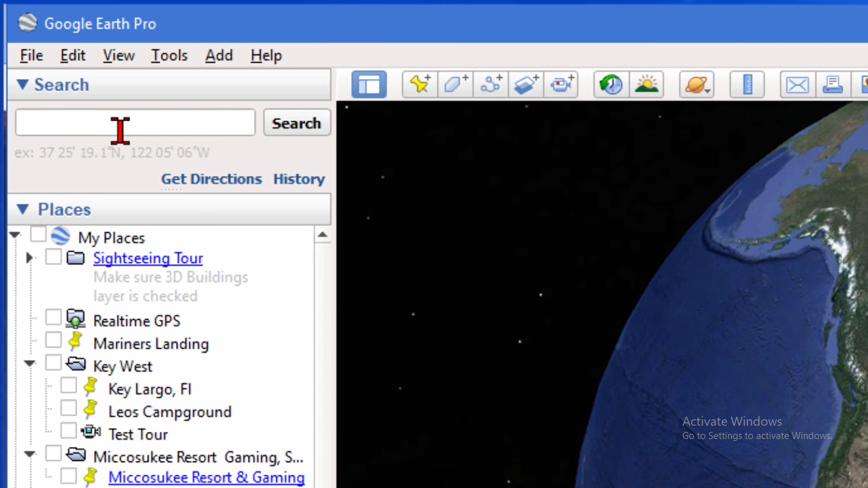Image resolution: width=868 pixels, height=488 pixels.
Task: Open the Add Polygon tool
Action: pyautogui.click(x=455, y=83)
